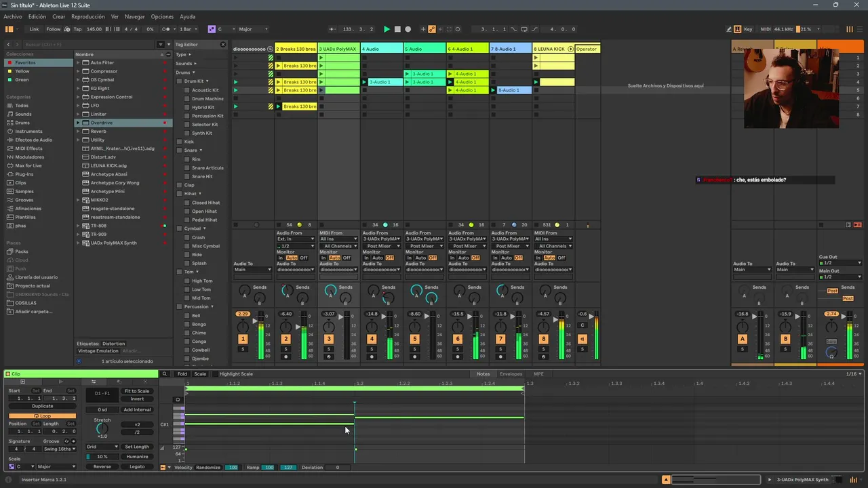The image size is (868, 488).
Task: Click the Hot-Swap Groove icon
Action: (66, 441)
